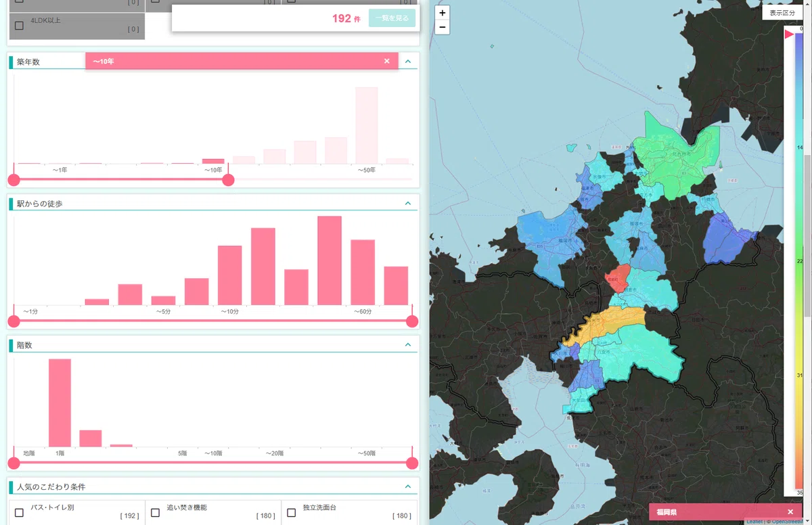Remove the 〜10年 filter tag
This screenshot has height=525, width=812.
click(387, 61)
